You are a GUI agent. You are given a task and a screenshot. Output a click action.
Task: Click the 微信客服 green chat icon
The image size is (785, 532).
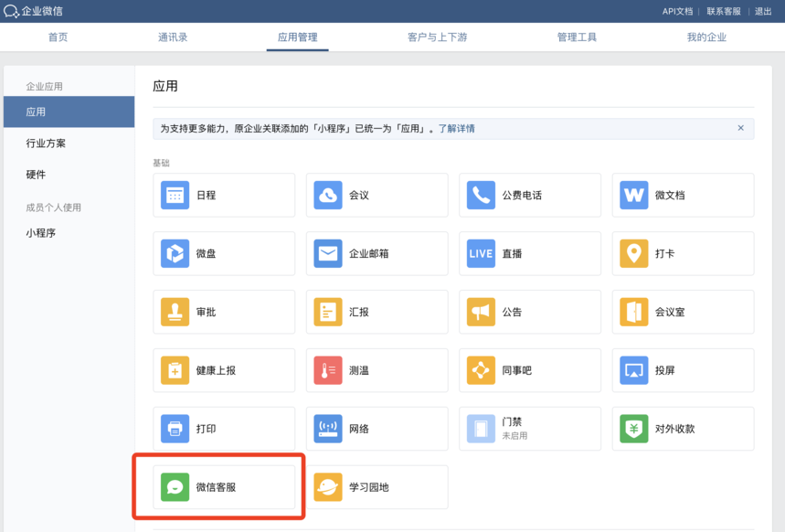pos(175,487)
